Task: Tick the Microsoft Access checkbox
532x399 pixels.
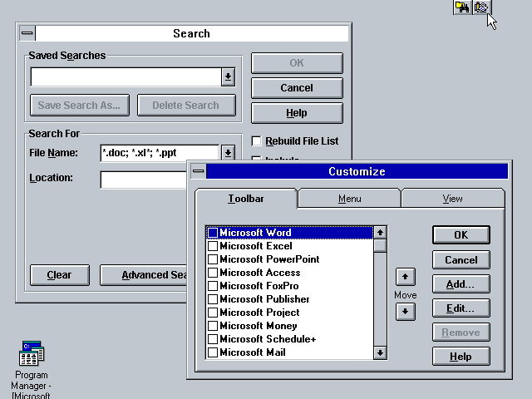Action: click(x=213, y=273)
